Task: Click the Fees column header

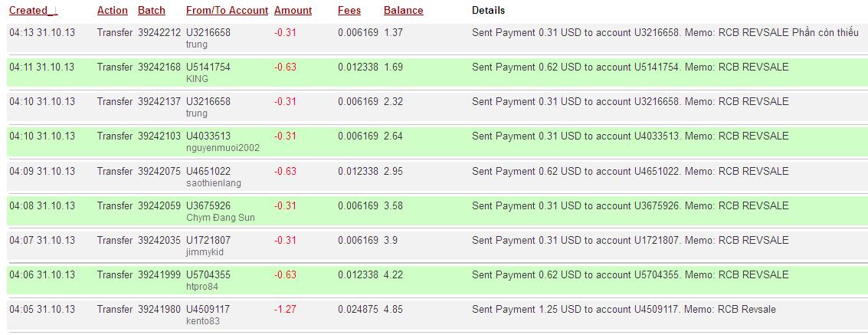Action: point(349,11)
